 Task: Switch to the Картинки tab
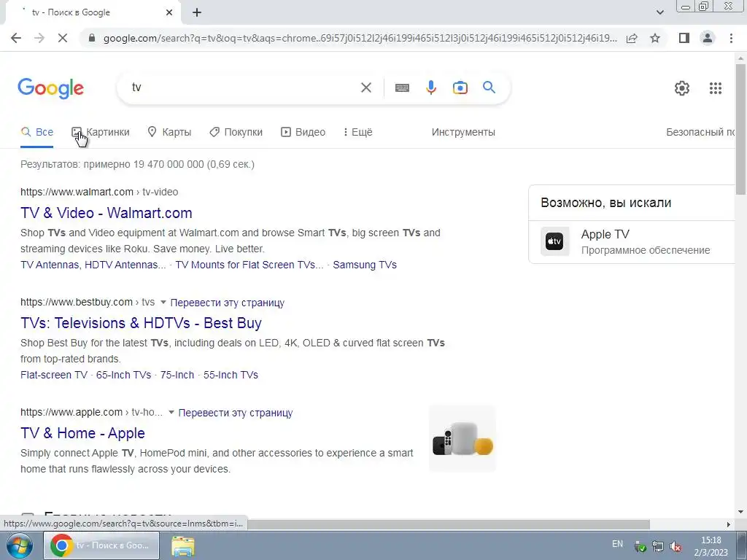101,133
